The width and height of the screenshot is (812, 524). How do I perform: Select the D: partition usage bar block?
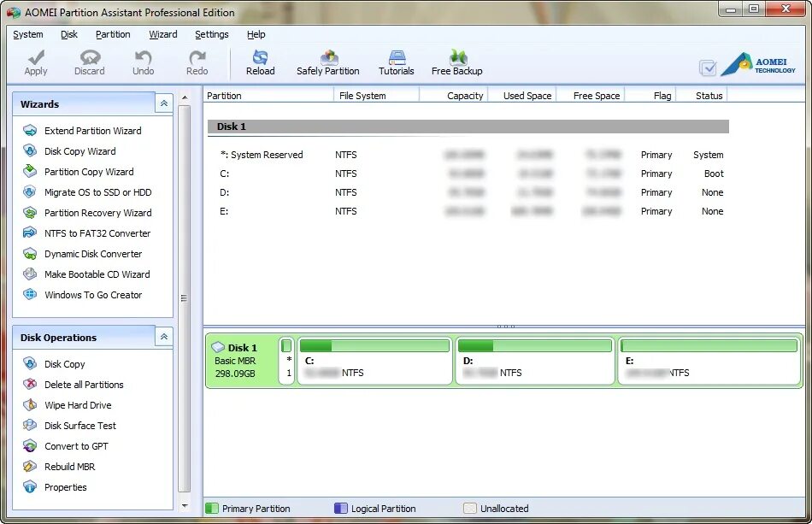pos(535,361)
